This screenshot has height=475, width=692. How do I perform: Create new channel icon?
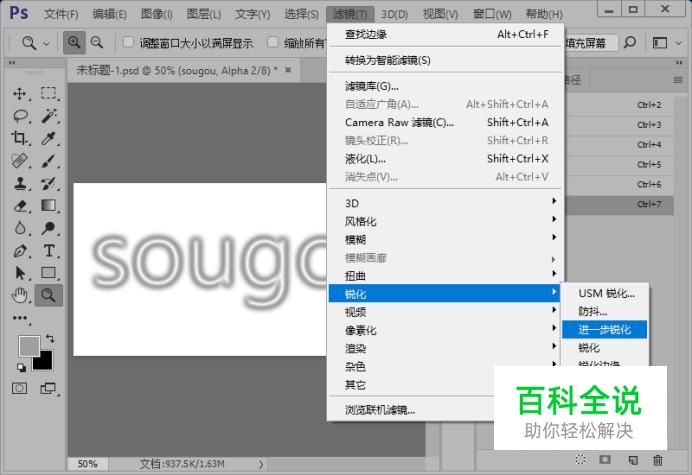(633, 460)
